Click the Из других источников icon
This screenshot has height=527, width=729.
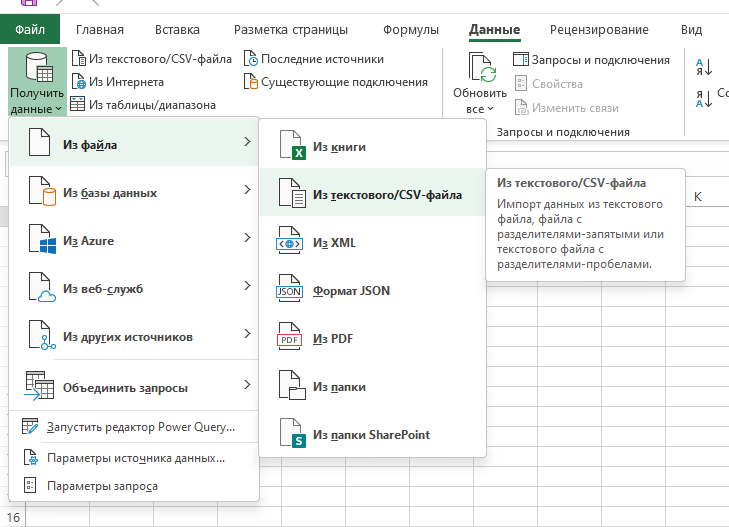click(x=42, y=335)
